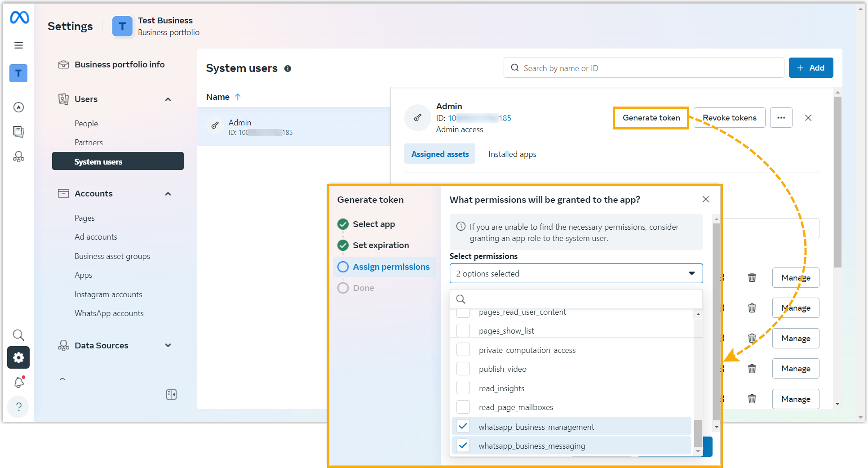The image size is (868, 468).
Task: Uncheck whatsapp_business_management permission
Action: 463,426
